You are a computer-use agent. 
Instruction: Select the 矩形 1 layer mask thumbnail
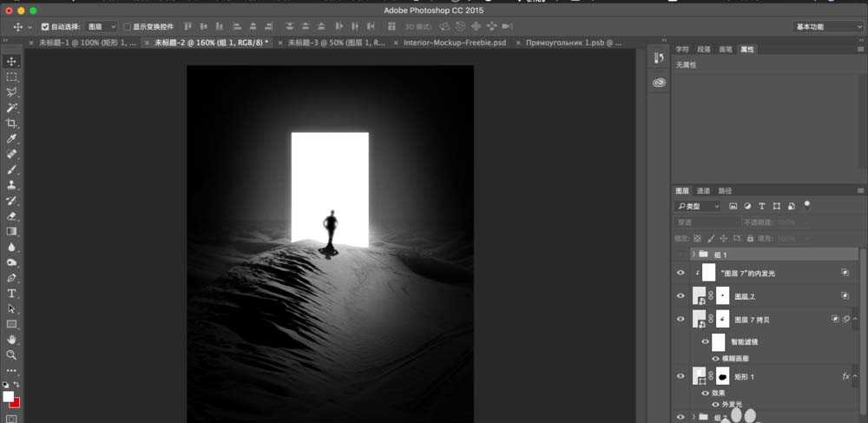[x=722, y=377]
